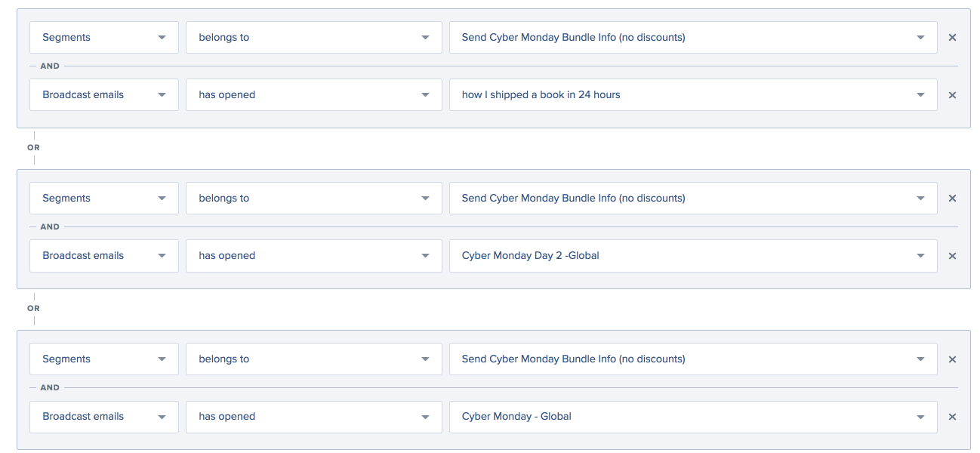
Task: Select the 'has opened' condition in the bottom group
Action: point(313,416)
